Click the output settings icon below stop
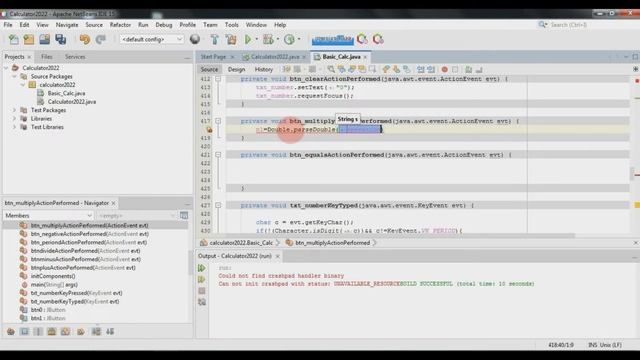This screenshot has width=640, height=360. coord(202,302)
